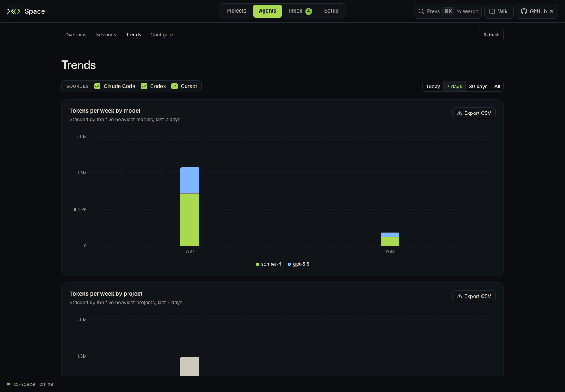
Task: Click the 'Trends' page heading
Action: (x=78, y=65)
